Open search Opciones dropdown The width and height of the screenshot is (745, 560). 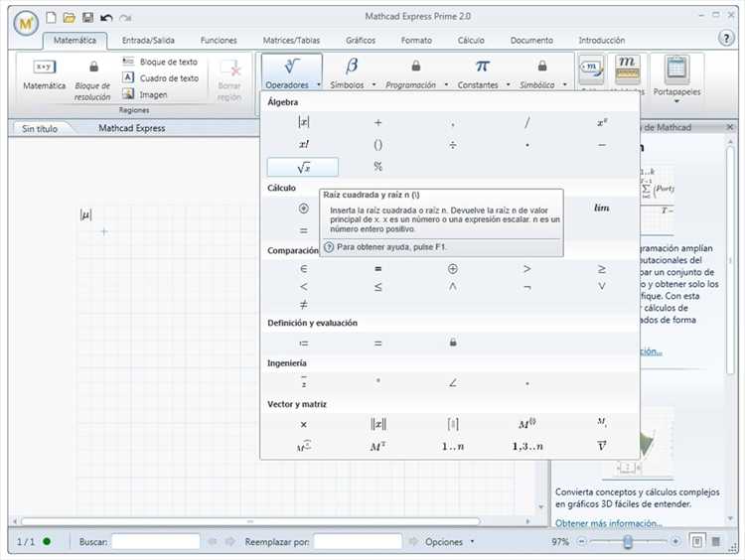coord(449,542)
